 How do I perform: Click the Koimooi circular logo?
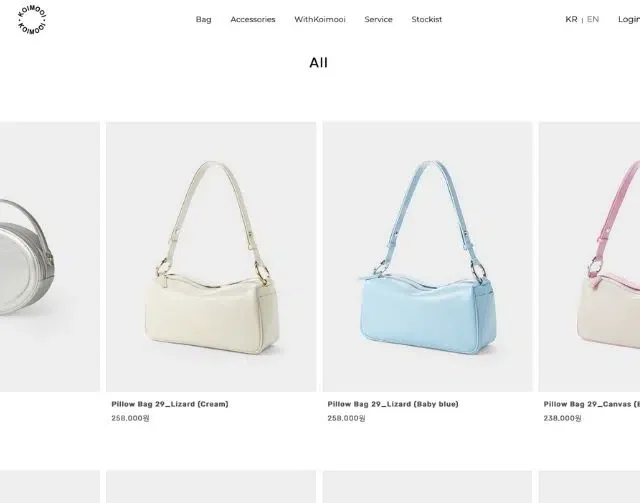32,20
